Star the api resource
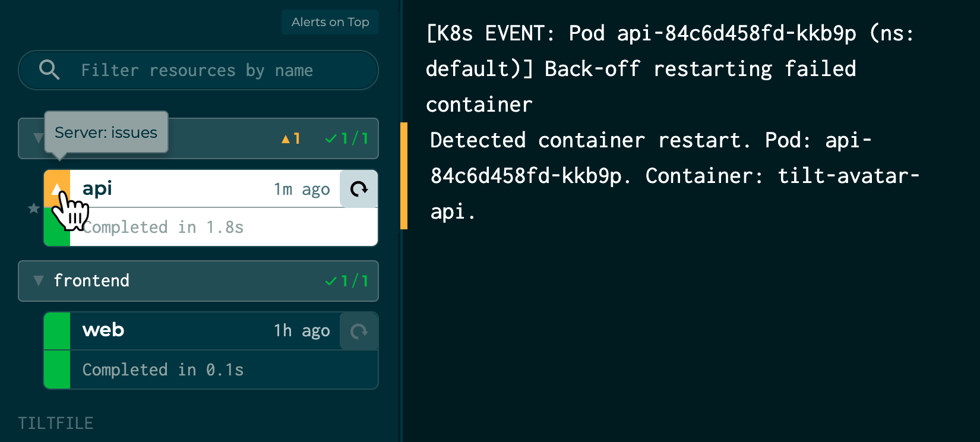Screen dimensions: 980x442 point(34,209)
